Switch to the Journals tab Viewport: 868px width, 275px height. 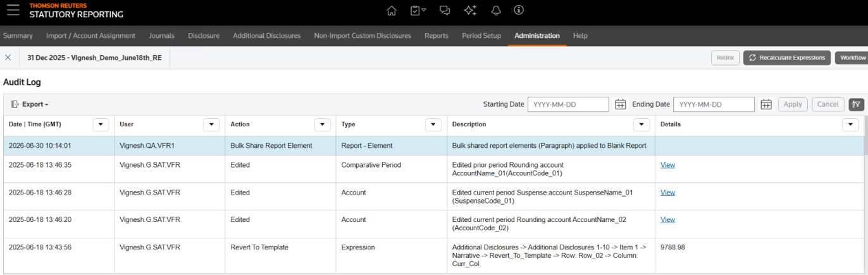coord(161,36)
